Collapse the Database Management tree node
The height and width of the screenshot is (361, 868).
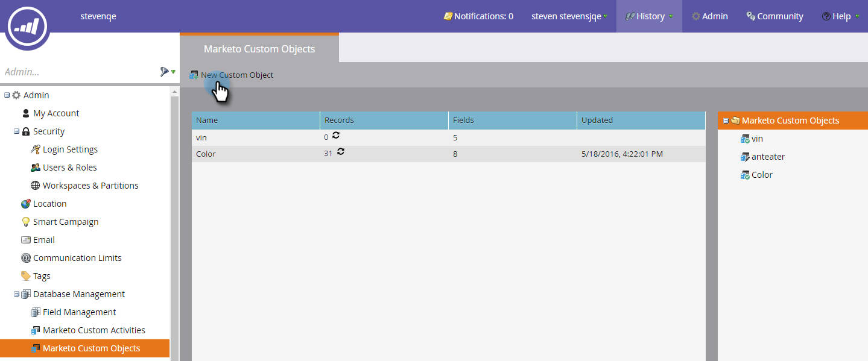tap(16, 294)
